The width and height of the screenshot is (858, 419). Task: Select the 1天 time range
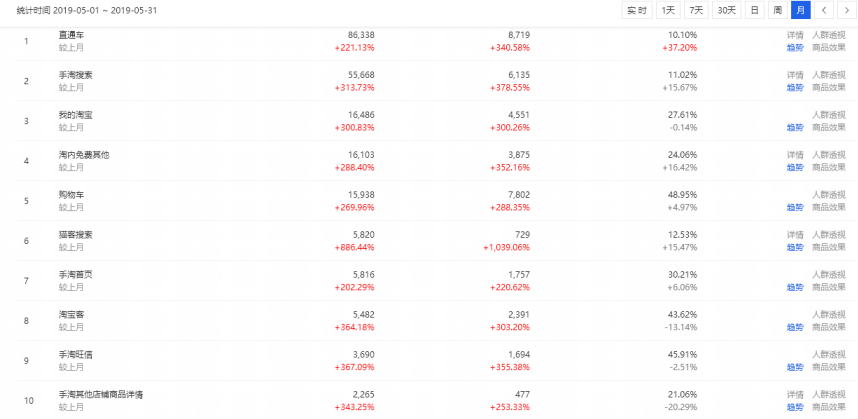tap(668, 10)
